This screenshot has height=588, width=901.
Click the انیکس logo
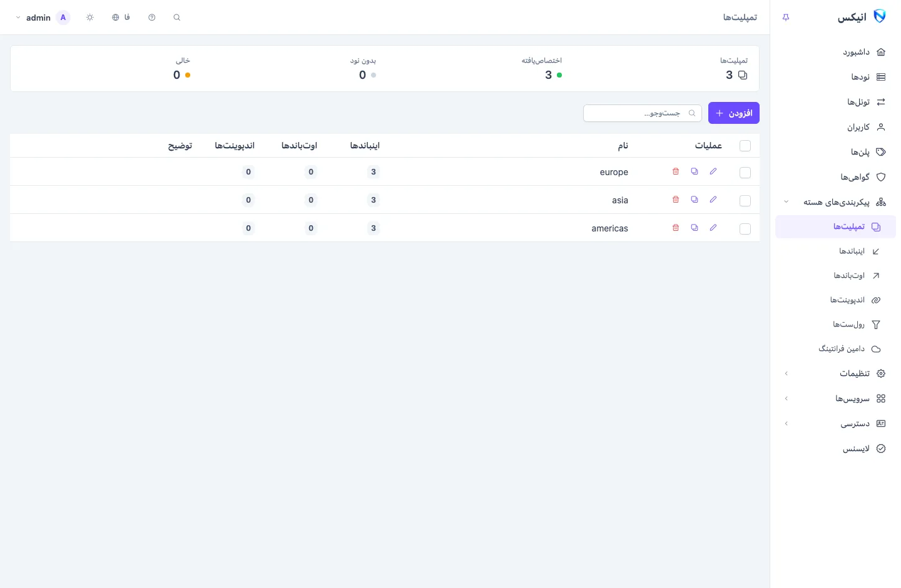(x=862, y=17)
